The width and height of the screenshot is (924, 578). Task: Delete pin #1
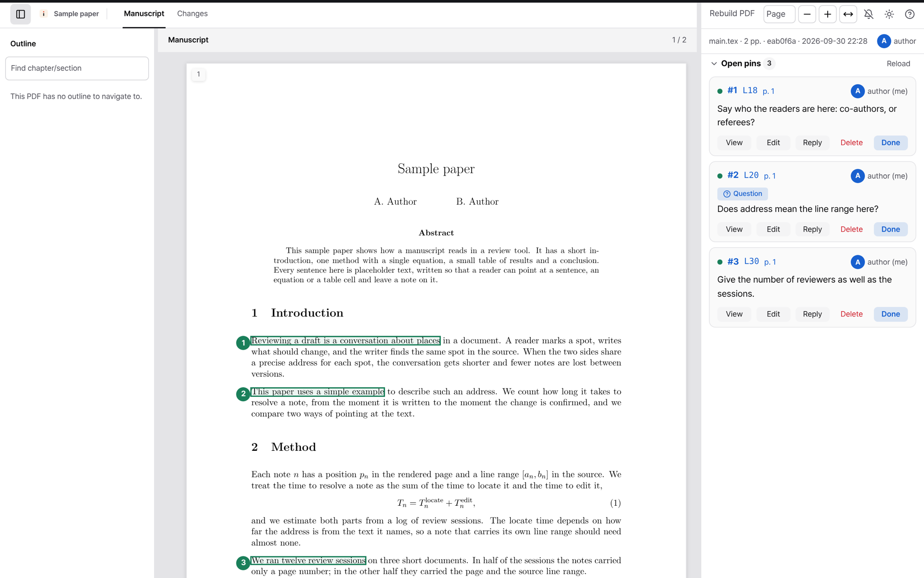851,143
